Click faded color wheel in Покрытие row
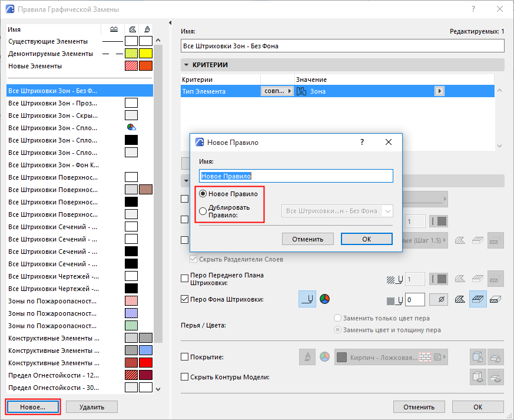The image size is (514, 420). pyautogui.click(x=324, y=357)
